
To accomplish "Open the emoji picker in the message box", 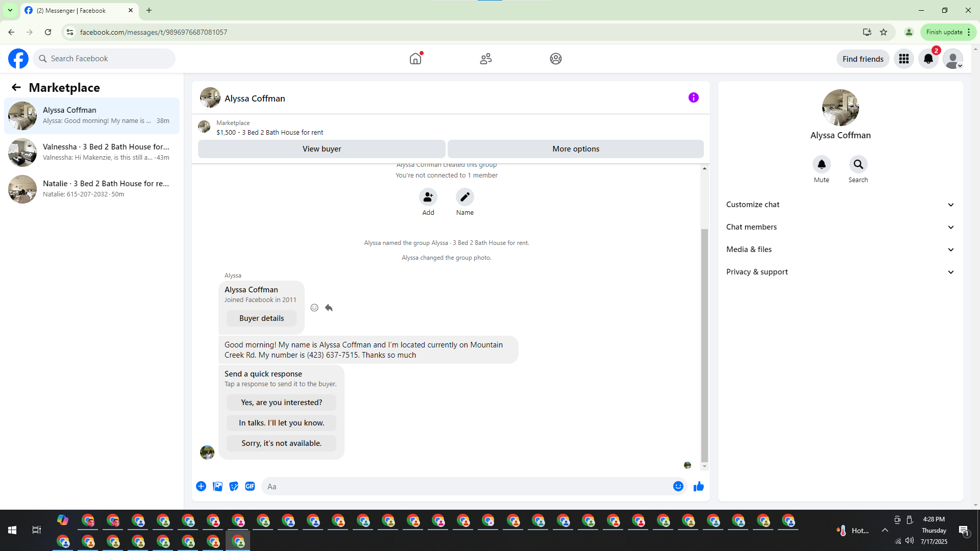I will click(x=678, y=486).
